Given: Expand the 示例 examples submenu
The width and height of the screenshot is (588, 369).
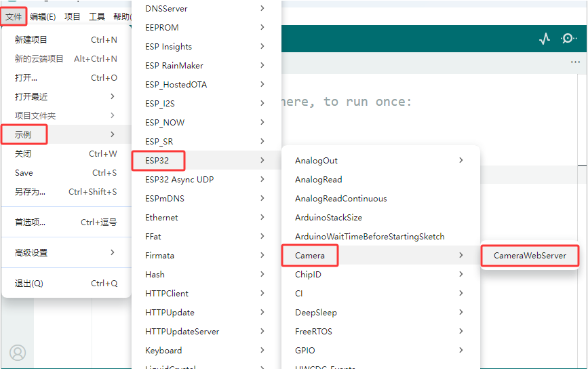Looking at the screenshot, I should [66, 134].
